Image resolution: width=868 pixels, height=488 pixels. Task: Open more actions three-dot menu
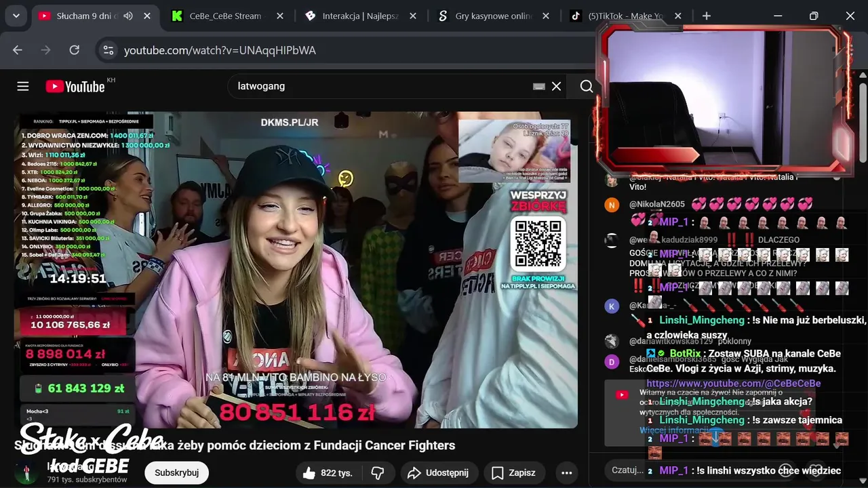pos(567,473)
